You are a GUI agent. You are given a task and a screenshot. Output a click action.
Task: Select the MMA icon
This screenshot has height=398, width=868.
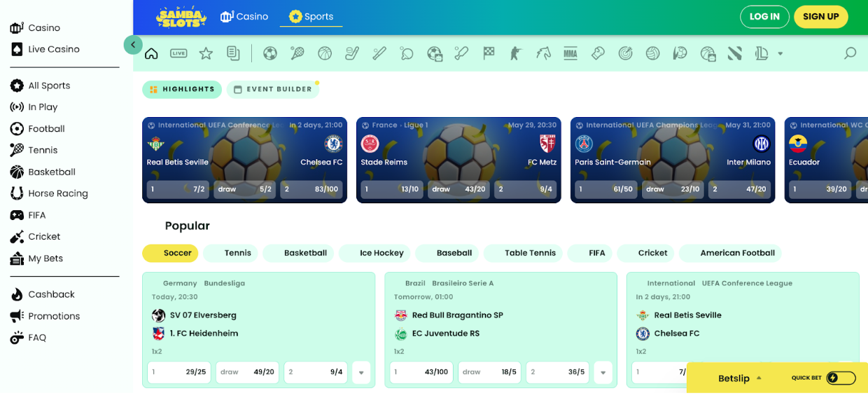pyautogui.click(x=570, y=53)
